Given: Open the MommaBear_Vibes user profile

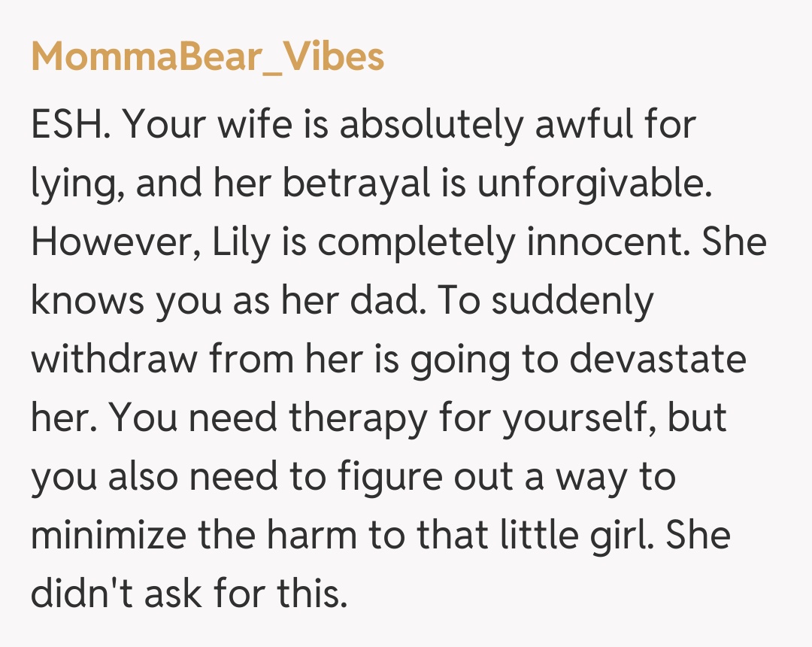Looking at the screenshot, I should [x=208, y=57].
